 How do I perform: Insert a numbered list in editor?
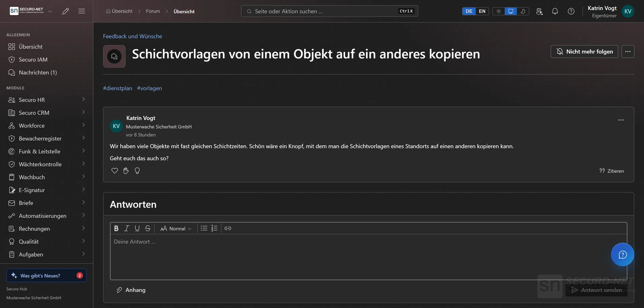(214, 228)
